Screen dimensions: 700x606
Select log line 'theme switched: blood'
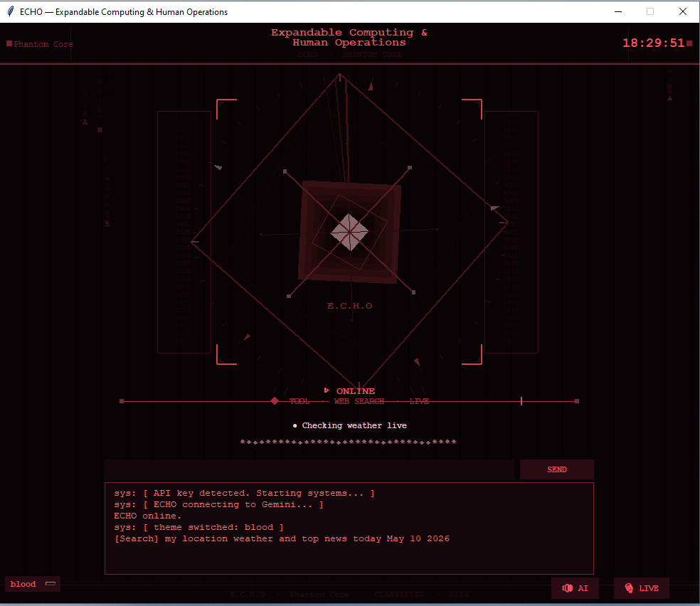click(198, 528)
